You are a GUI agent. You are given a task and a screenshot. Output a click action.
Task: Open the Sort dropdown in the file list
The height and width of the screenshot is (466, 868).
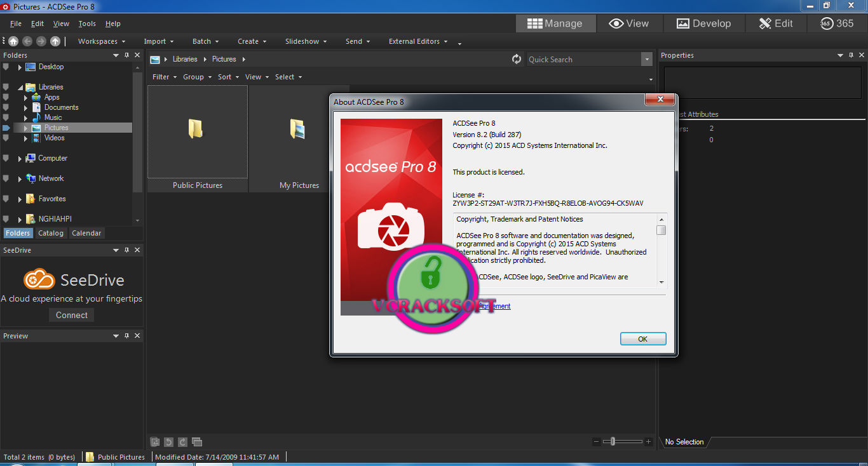(x=228, y=77)
